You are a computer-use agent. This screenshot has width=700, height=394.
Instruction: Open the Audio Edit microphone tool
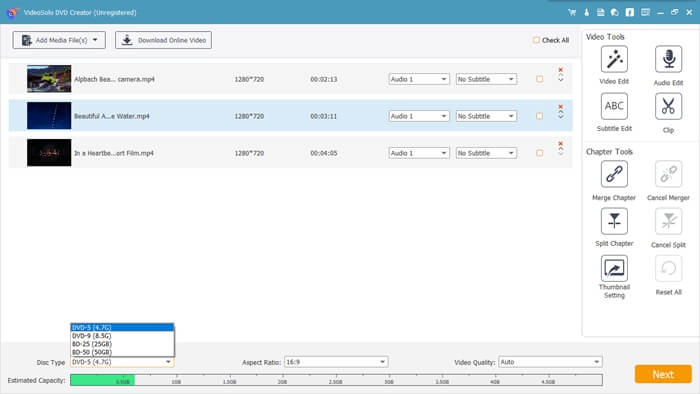(668, 59)
